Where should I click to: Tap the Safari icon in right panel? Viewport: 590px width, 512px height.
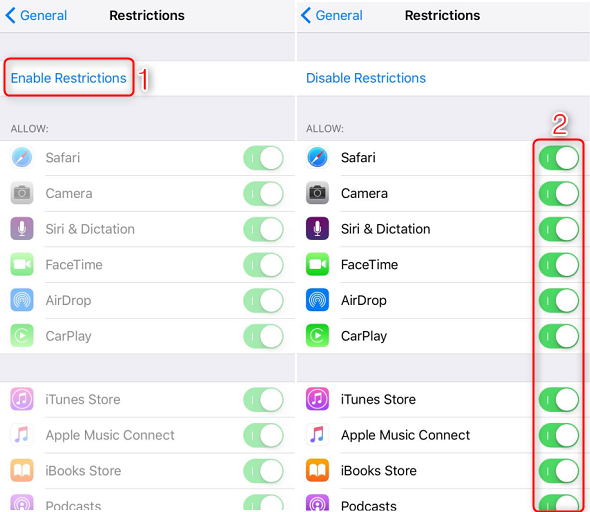[317, 157]
